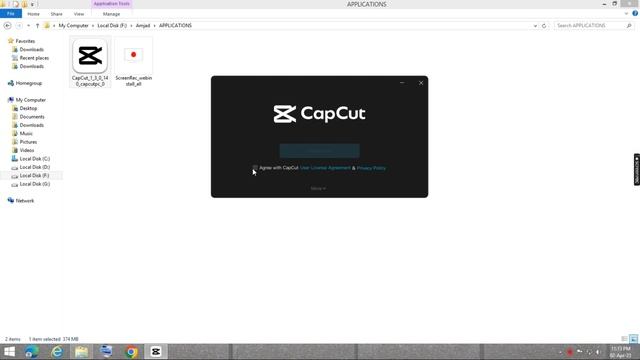Image resolution: width=640 pixels, height=360 pixels.
Task: Open the volume speaker tray icon
Action: (598, 352)
